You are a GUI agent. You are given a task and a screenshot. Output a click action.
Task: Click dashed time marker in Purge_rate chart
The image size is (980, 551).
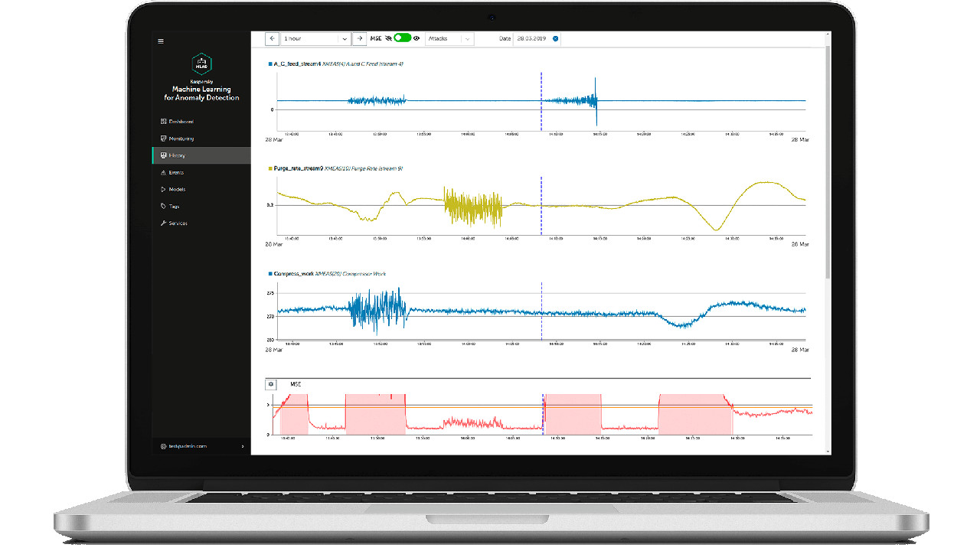point(541,207)
